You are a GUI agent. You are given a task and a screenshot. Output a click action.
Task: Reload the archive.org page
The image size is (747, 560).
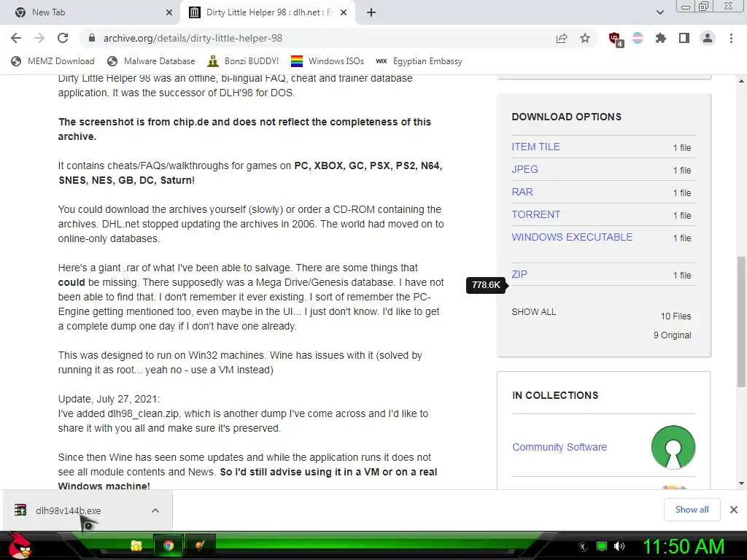pyautogui.click(x=63, y=38)
